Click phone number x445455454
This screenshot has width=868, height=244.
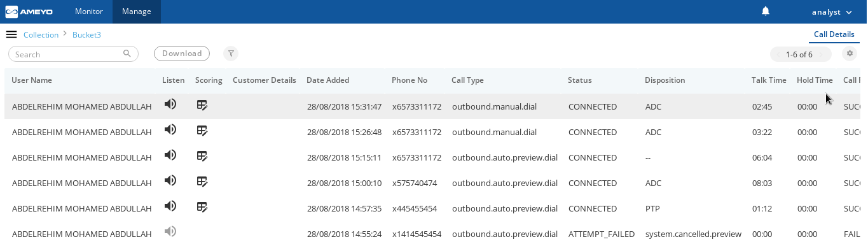click(415, 208)
